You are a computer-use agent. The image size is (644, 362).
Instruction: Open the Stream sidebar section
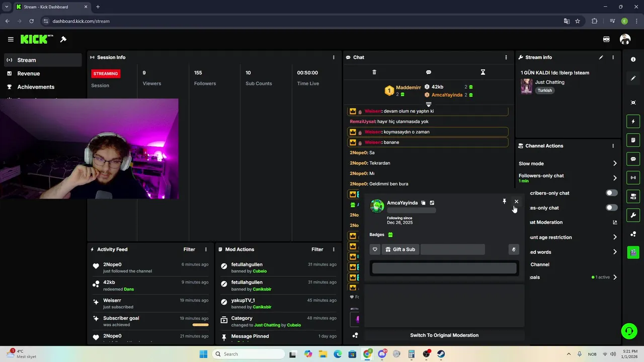click(x=42, y=60)
